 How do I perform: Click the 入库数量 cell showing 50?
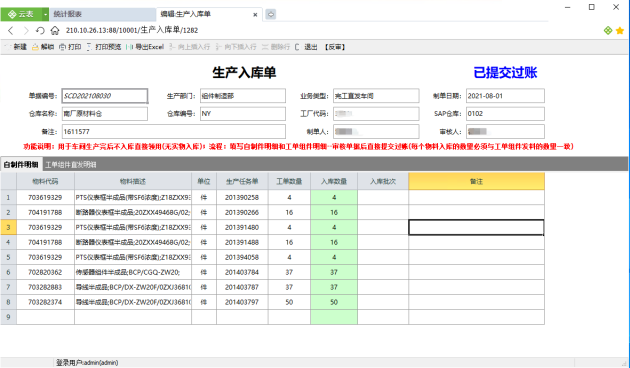click(334, 302)
